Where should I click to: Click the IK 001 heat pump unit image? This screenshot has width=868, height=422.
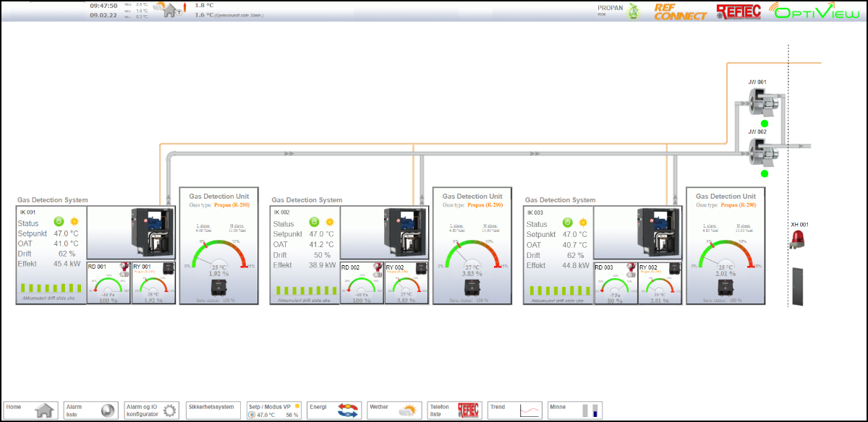[x=153, y=233]
